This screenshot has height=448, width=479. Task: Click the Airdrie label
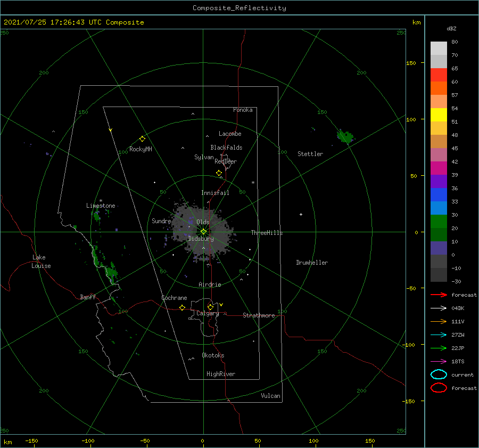click(x=210, y=284)
